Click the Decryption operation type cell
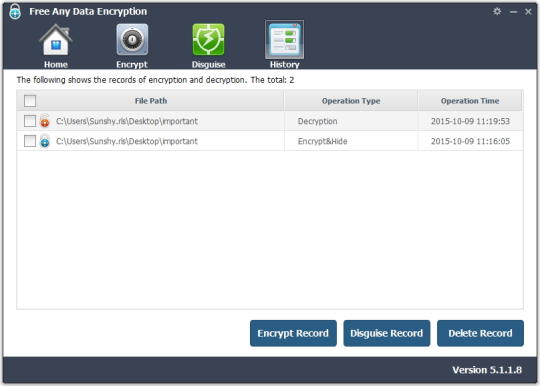This screenshot has height=386, width=540. (x=318, y=121)
